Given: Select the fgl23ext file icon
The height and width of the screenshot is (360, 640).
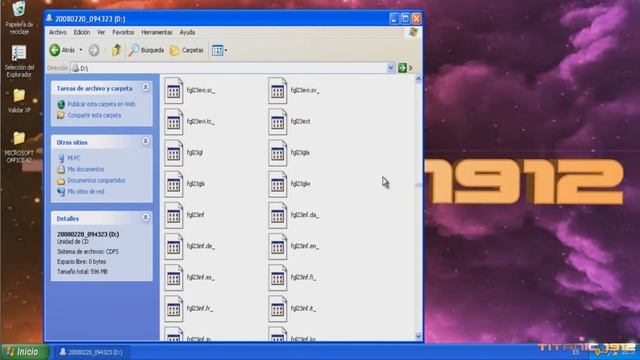Looking at the screenshot, I should coord(278,122).
